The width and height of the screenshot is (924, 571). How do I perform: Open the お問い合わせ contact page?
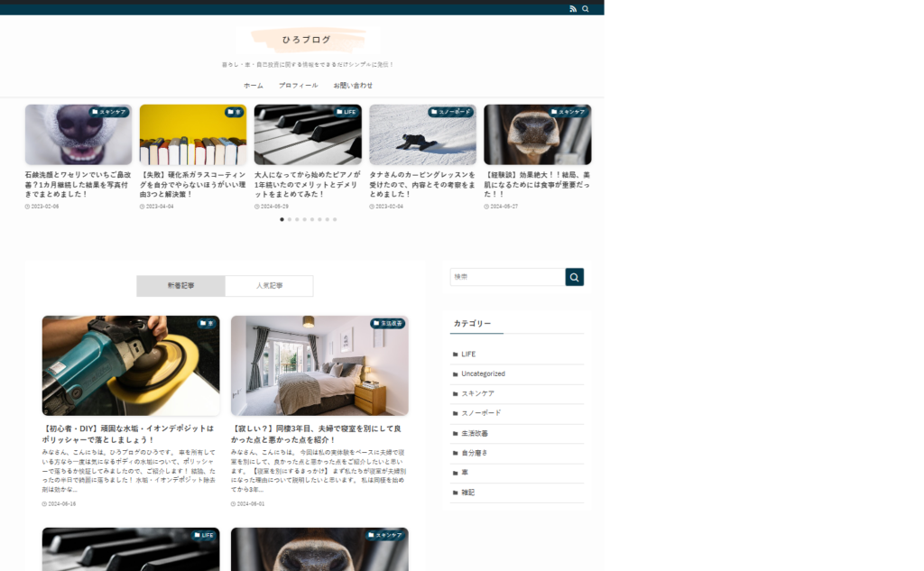tap(353, 86)
